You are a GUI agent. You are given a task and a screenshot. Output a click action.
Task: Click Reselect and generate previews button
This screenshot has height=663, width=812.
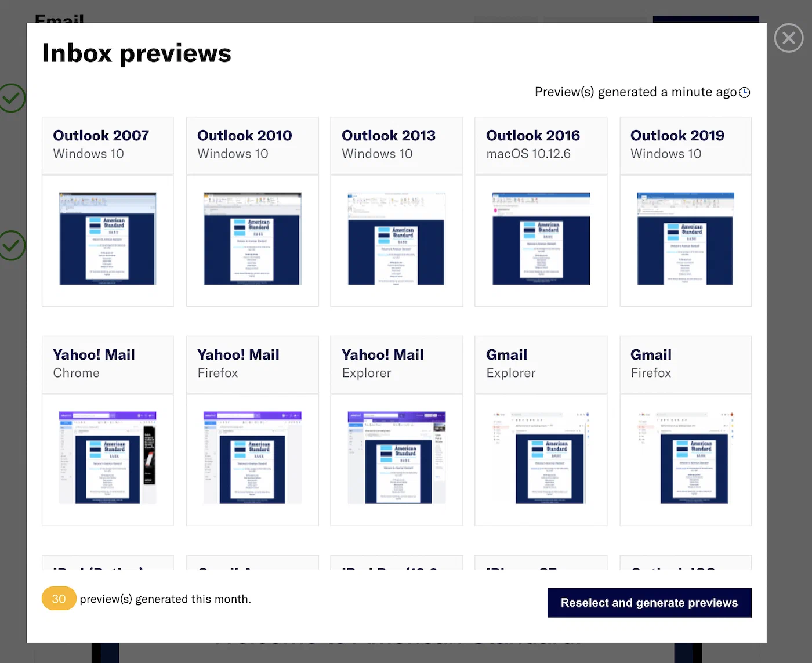(649, 603)
